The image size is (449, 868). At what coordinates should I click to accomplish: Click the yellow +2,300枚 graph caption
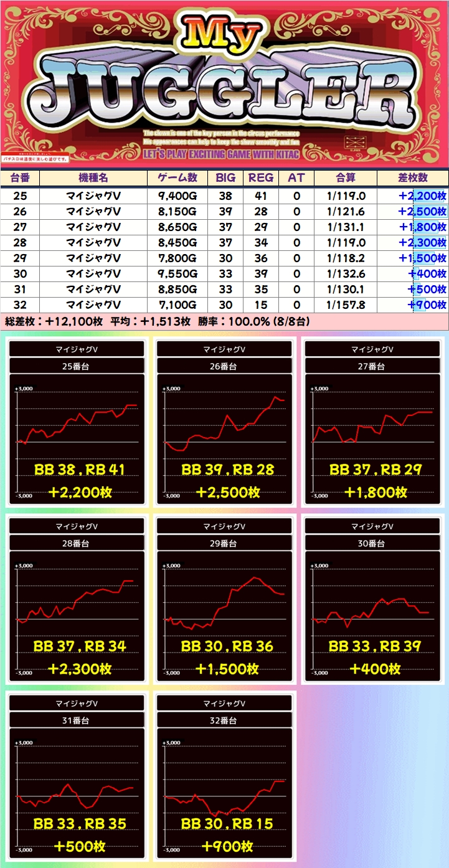click(80, 669)
